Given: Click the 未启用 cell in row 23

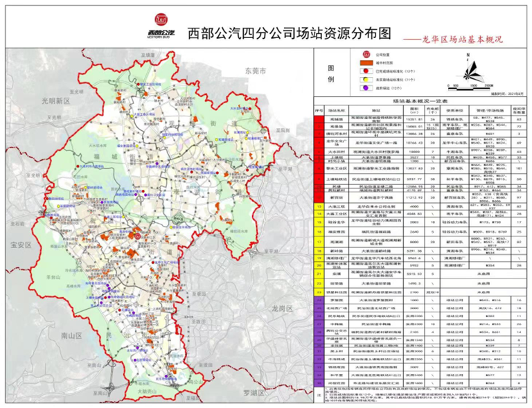Looking at the screenshot, I should 484,292.
